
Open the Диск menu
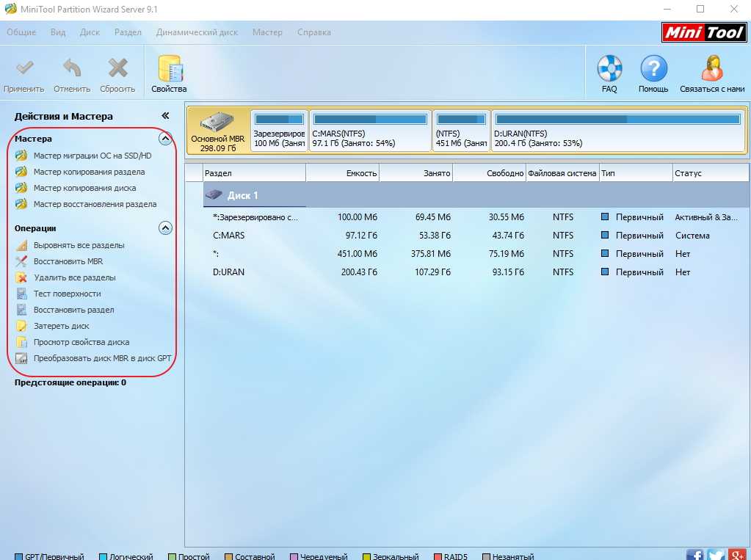[90, 32]
